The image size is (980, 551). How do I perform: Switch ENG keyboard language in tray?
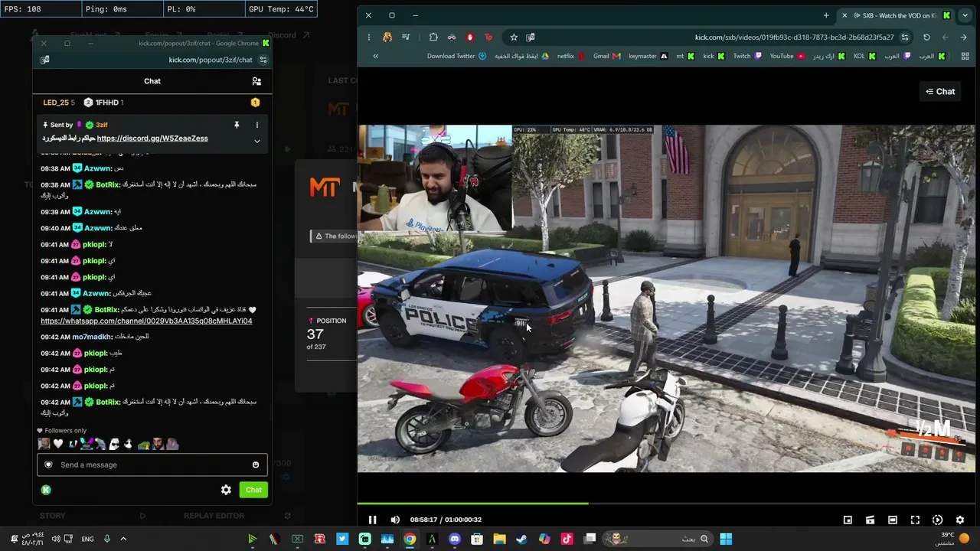[x=87, y=539]
